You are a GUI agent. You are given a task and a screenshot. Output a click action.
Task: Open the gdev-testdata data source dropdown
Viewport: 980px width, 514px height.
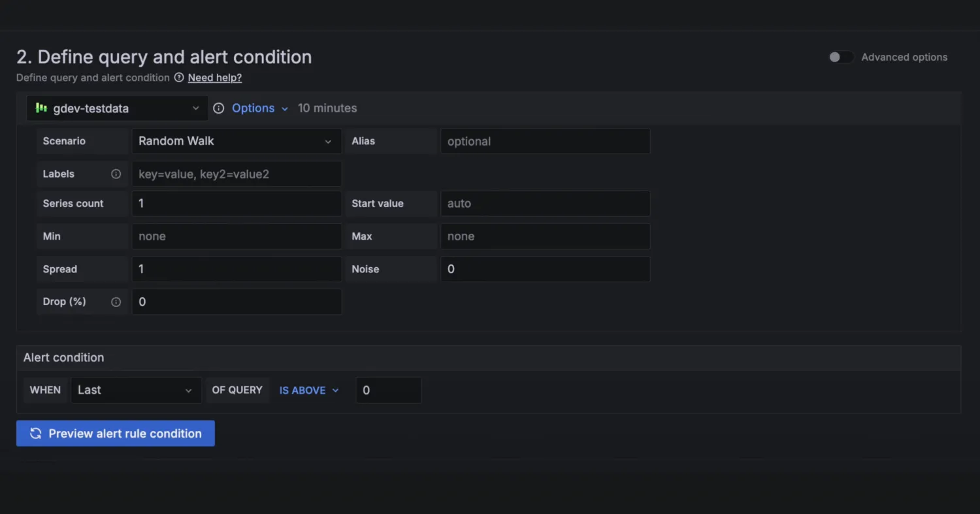[x=118, y=108]
